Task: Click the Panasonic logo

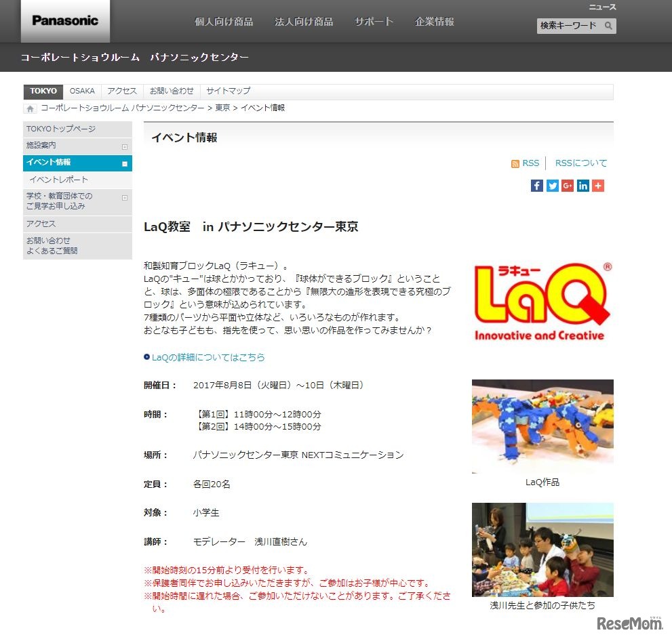Action: [64, 20]
